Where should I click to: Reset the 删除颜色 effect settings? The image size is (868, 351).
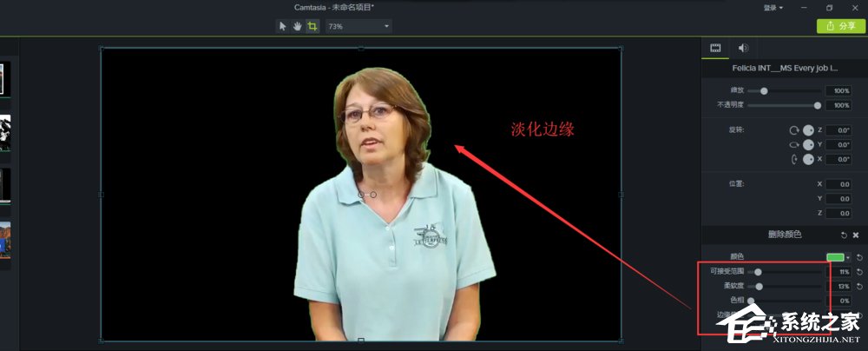(x=844, y=235)
